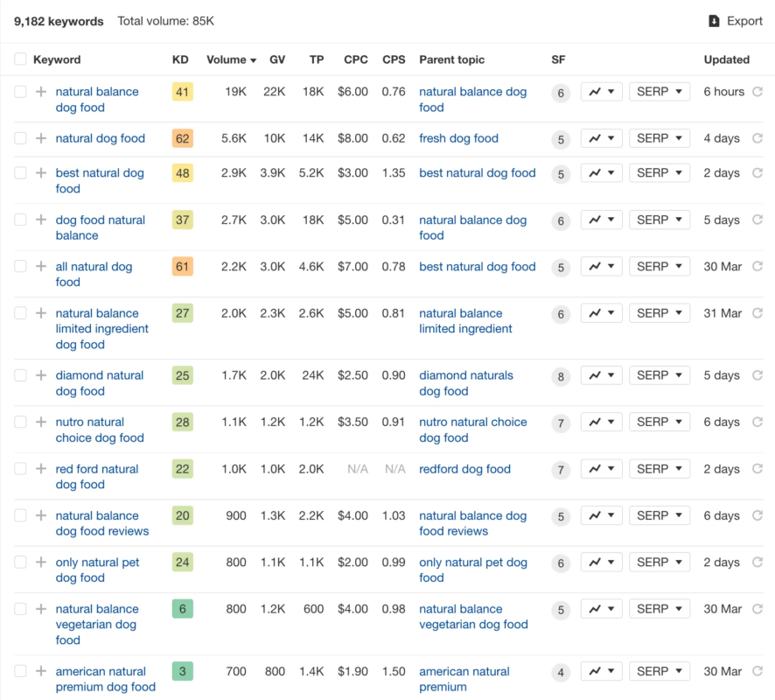Sort by TP column header
The height and width of the screenshot is (700, 775).
[317, 59]
